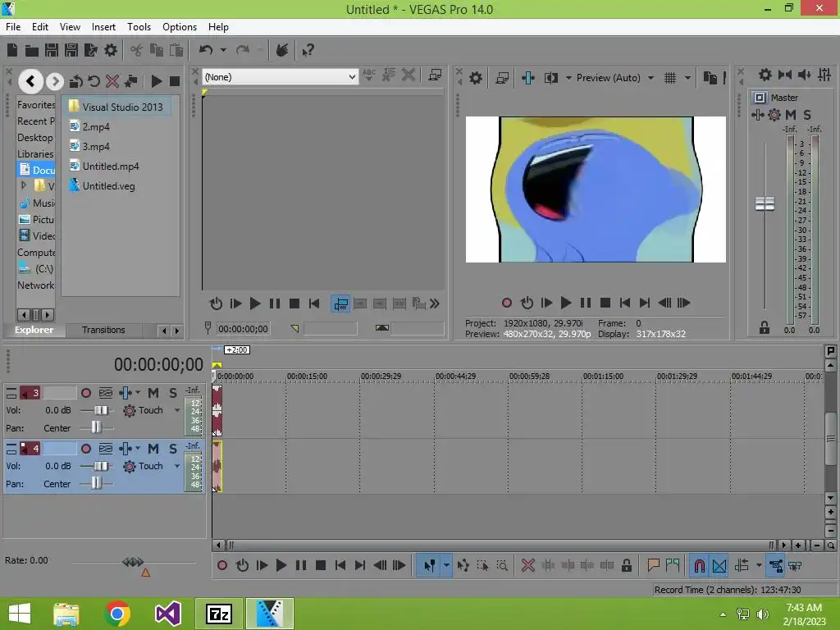
Task: Click the split screen view icon in preview
Action: pos(550,78)
